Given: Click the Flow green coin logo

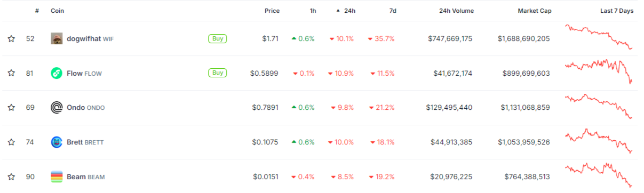Looking at the screenshot, I should (x=57, y=73).
